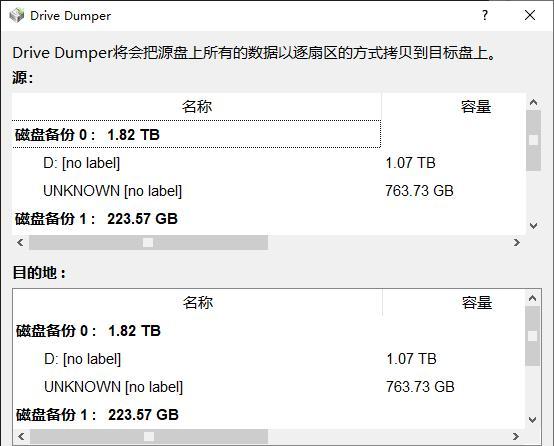Click the source list scroll down arrow
This screenshot has width=554, height=446.
[534, 225]
